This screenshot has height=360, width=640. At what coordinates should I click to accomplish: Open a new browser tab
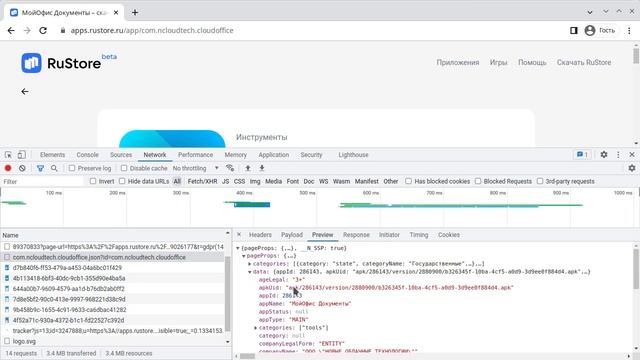135,13
